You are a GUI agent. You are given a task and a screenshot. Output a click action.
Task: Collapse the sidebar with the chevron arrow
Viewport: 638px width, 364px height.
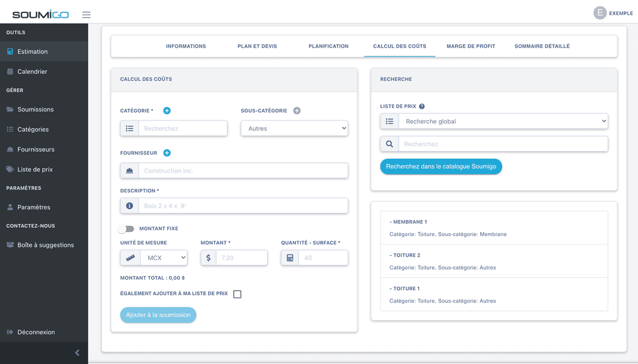(77, 353)
